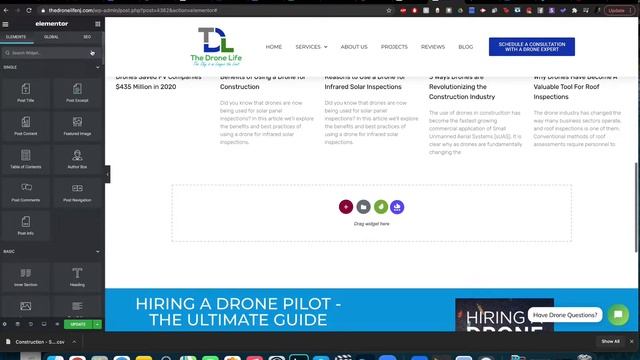
Task: Bookmark page with the star icon
Action: [x=389, y=11]
